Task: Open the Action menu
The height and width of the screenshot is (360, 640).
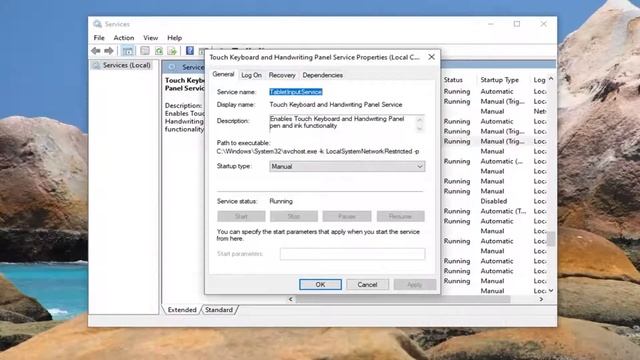Action: tap(124, 38)
